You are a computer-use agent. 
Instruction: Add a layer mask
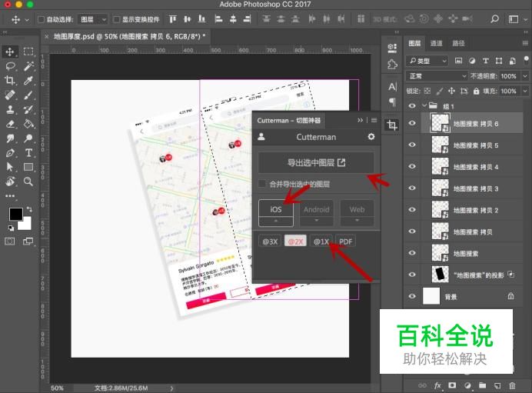coord(452,385)
